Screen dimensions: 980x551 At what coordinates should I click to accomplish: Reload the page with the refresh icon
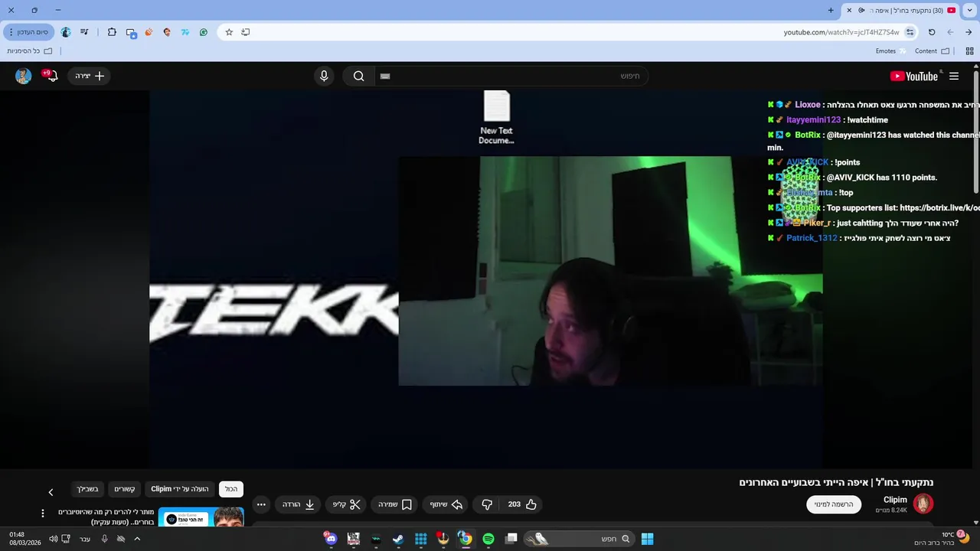pos(932,32)
